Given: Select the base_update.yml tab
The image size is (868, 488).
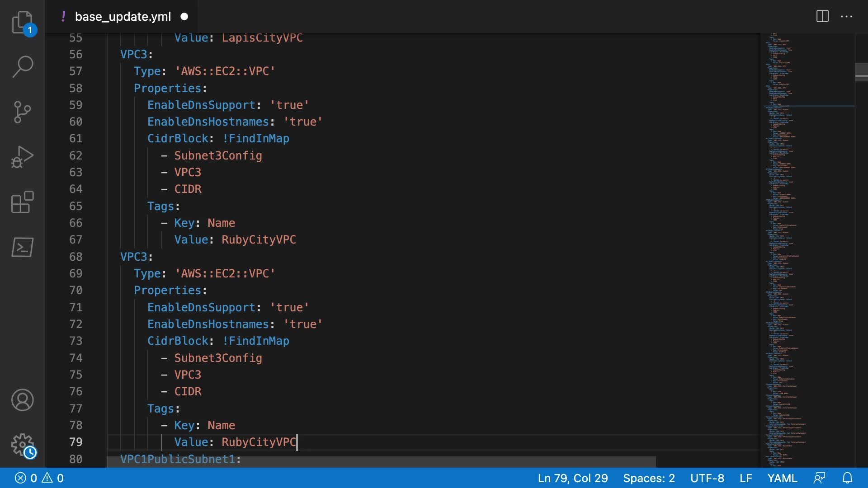Looking at the screenshot, I should [123, 17].
